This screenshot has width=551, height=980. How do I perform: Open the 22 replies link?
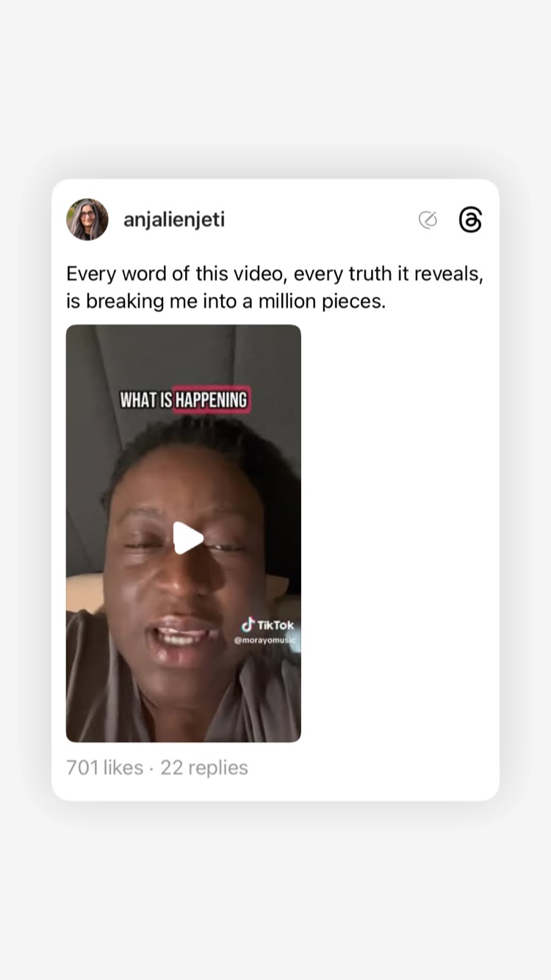204,768
